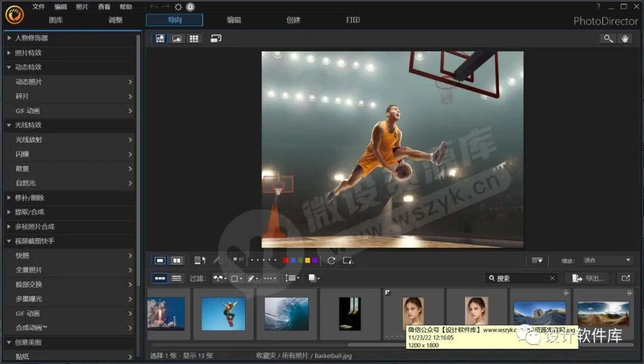
Task: Switch filmstrip to list view
Action: (177, 278)
